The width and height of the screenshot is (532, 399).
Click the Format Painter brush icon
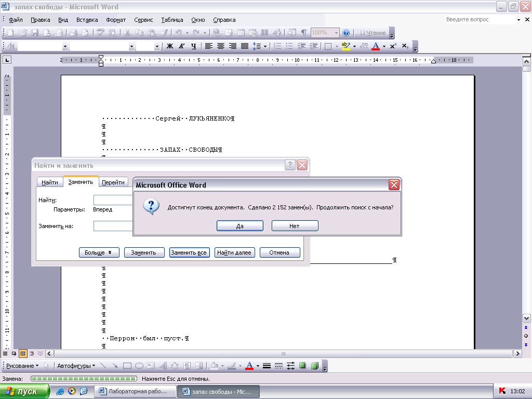(x=164, y=33)
